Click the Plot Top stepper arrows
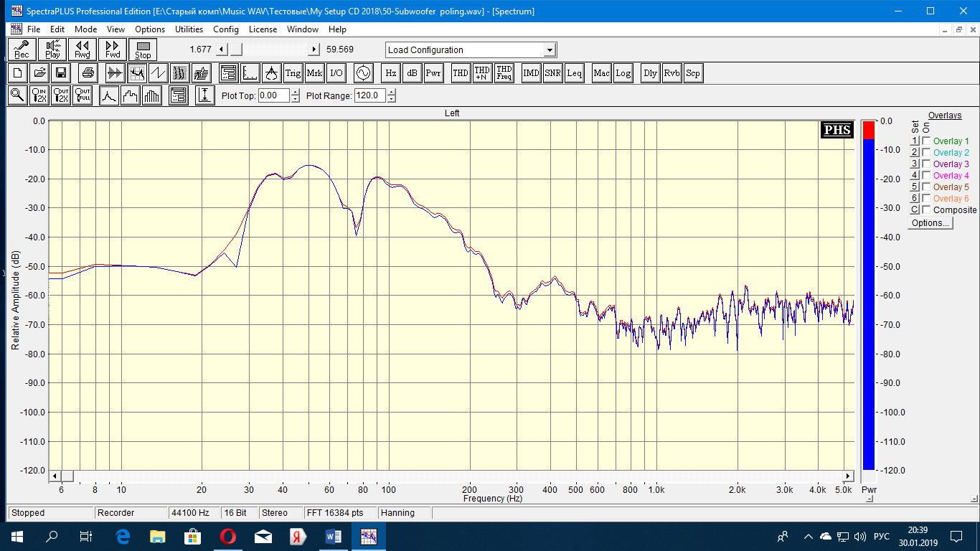The height and width of the screenshot is (551, 980). click(295, 95)
